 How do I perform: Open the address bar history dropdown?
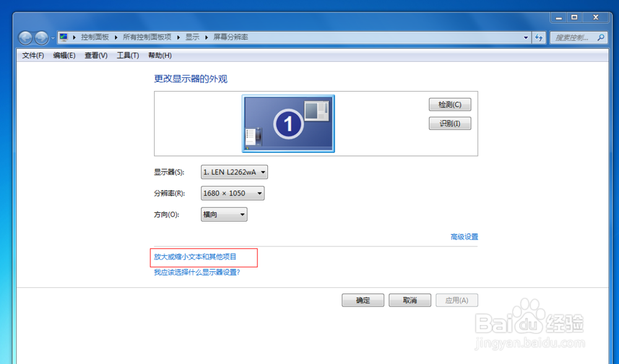[526, 37]
